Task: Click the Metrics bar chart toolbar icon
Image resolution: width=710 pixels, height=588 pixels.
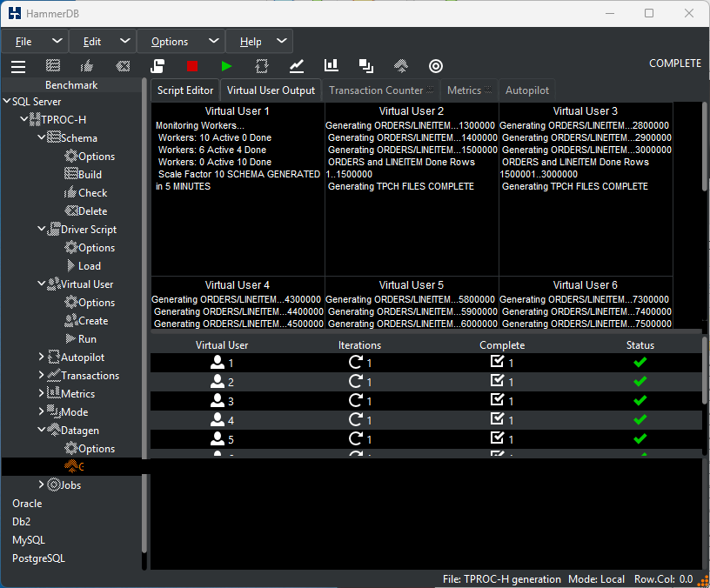Action: (331, 65)
